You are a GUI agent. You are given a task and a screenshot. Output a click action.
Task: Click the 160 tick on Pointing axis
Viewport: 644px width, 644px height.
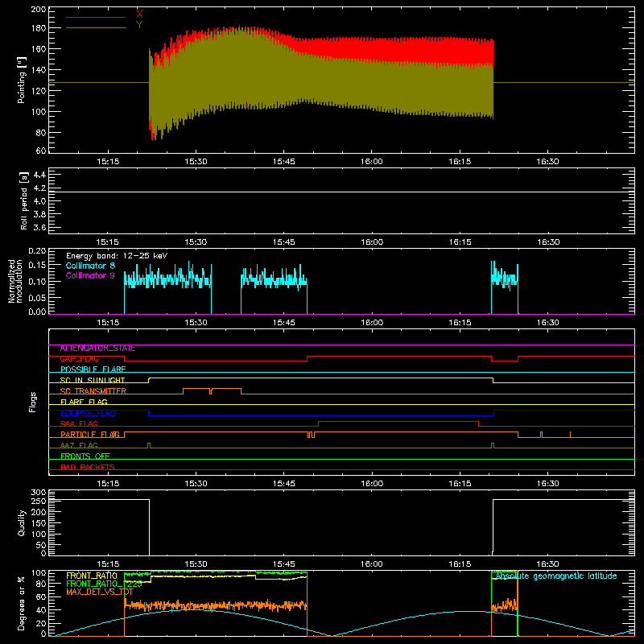coord(39,49)
